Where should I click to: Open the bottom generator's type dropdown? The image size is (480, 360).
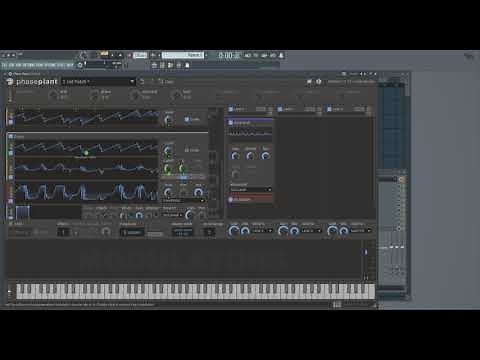(x=172, y=215)
